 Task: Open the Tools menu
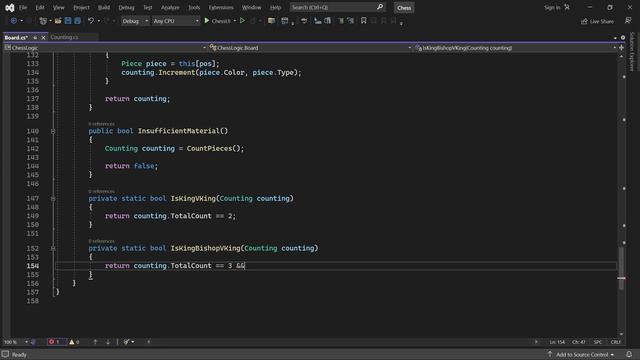click(194, 7)
